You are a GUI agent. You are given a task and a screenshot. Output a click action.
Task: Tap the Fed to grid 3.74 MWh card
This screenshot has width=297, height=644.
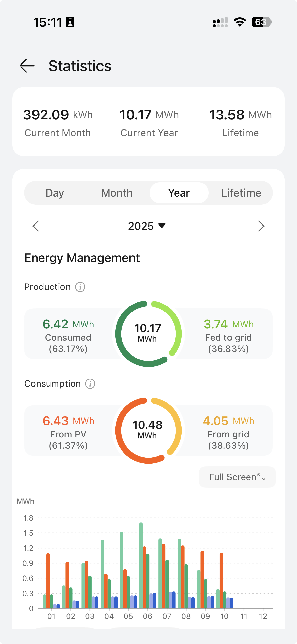[228, 334]
